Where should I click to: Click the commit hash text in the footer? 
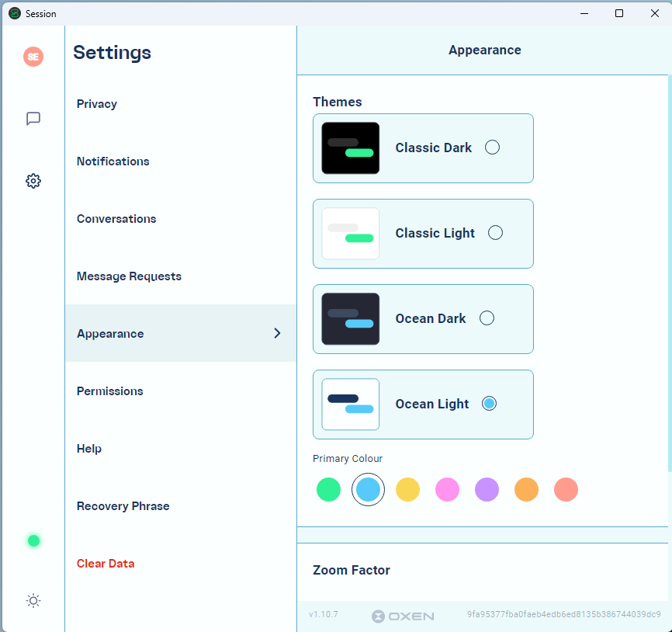(x=563, y=614)
